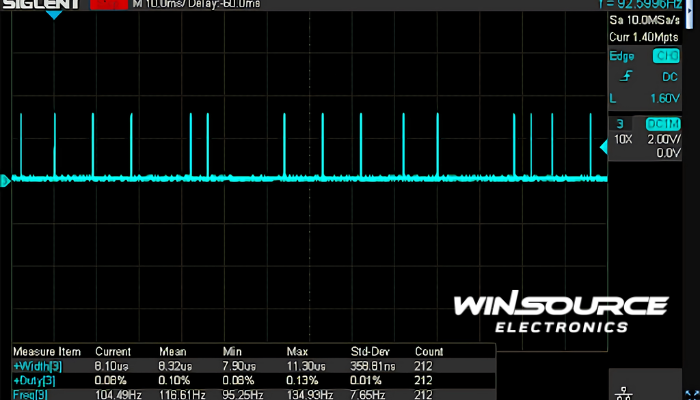This screenshot has width=700, height=400.
Task: Click the trigger level 1.60V value
Action: 664,97
